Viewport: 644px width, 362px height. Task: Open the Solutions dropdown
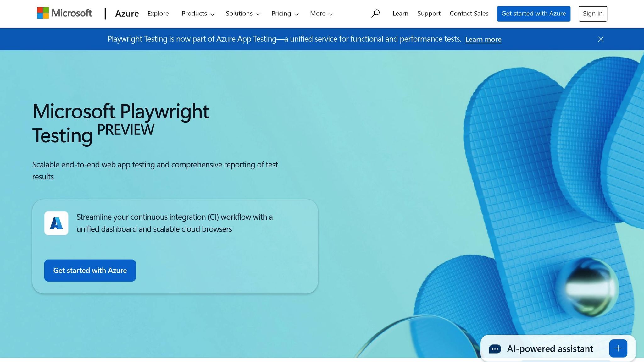[x=243, y=14]
